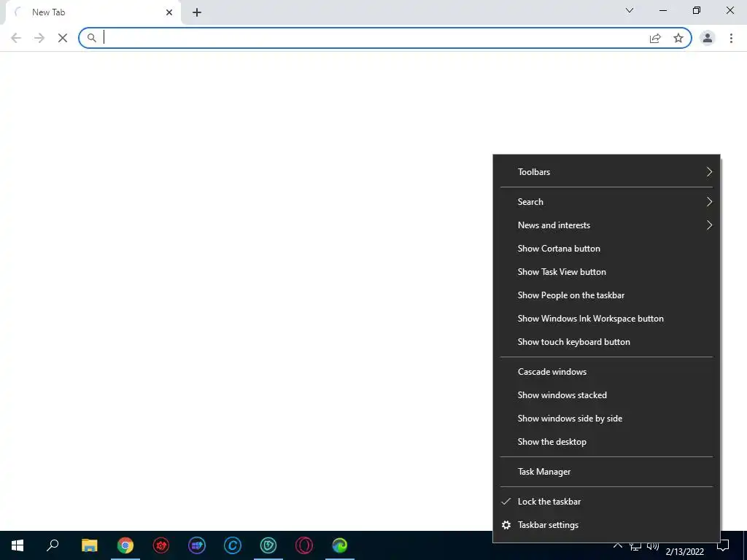This screenshot has height=560, width=747.
Task: Open the Action Center notifications
Action: tap(723, 545)
